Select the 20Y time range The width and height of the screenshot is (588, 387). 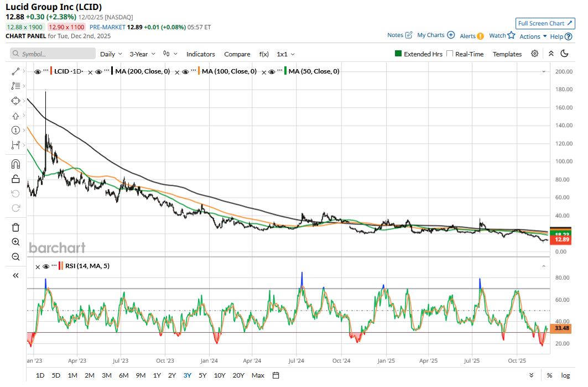click(x=238, y=375)
